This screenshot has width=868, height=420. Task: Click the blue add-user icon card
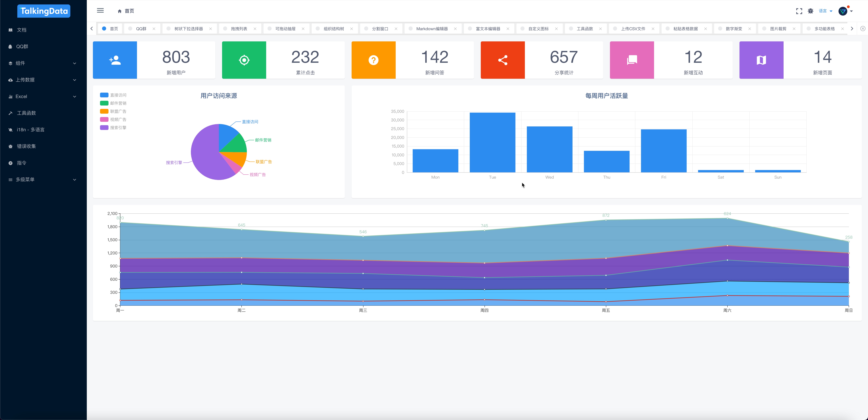(x=115, y=60)
